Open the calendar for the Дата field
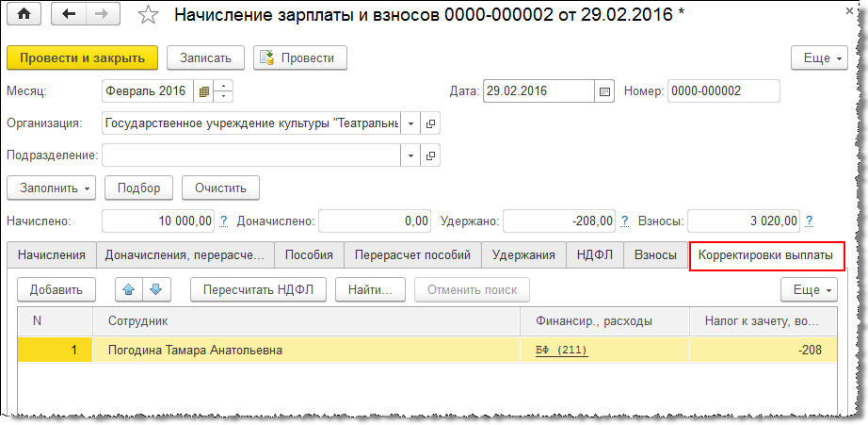 pos(605,91)
